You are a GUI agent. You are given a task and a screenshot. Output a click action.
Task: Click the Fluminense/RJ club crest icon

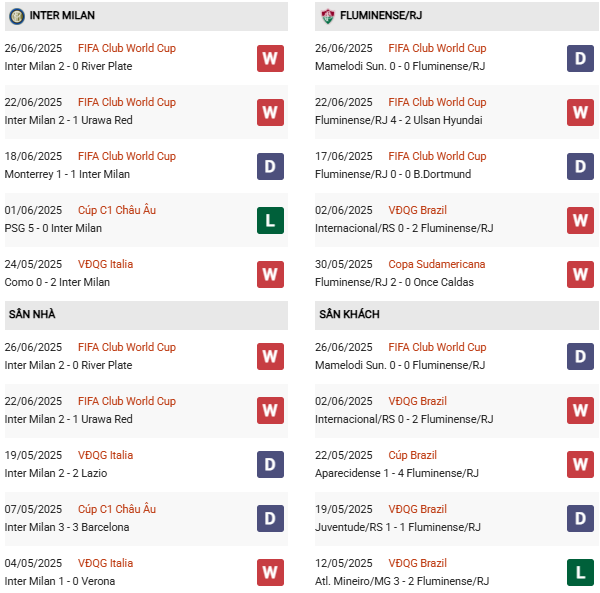tap(328, 16)
